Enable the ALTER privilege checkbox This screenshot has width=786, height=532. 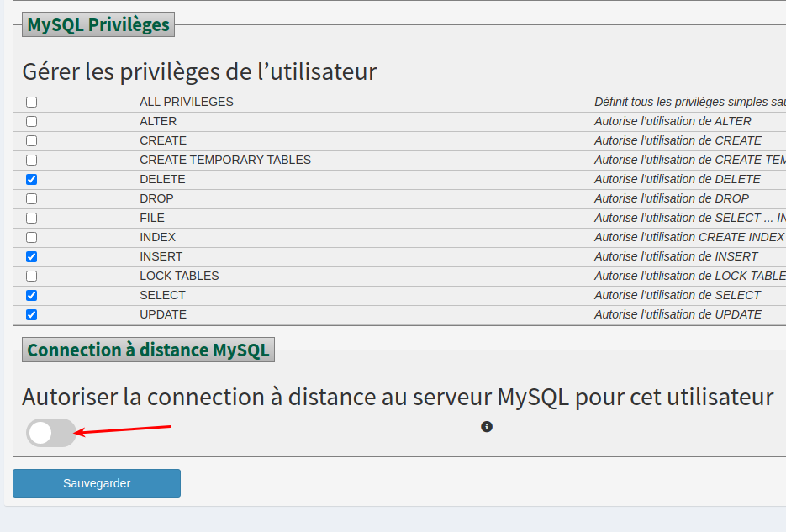pyautogui.click(x=32, y=121)
